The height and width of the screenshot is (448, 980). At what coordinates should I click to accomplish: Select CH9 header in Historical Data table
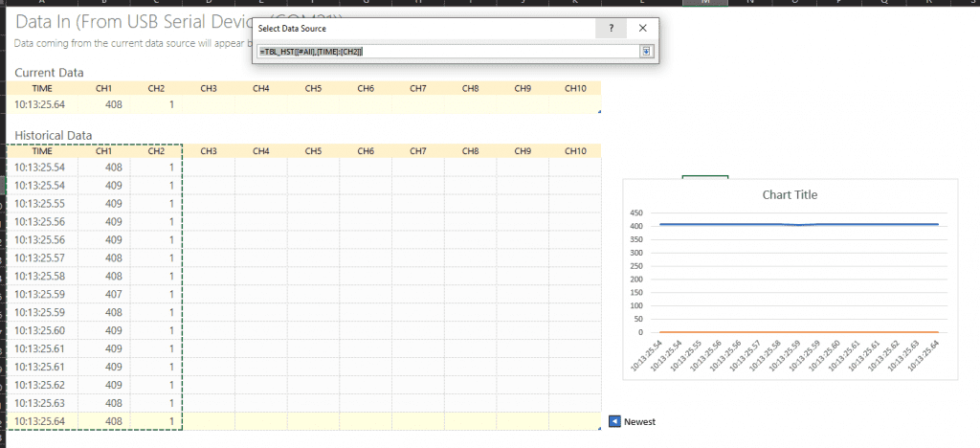point(523,150)
